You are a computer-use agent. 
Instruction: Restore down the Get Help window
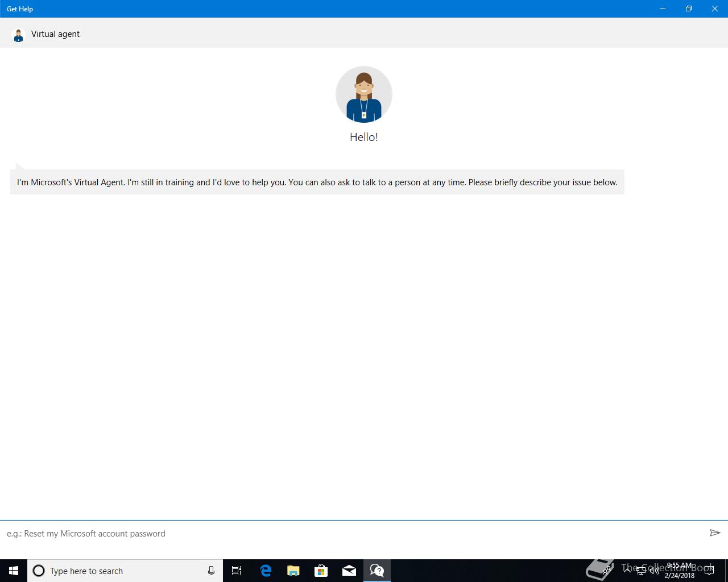click(689, 9)
